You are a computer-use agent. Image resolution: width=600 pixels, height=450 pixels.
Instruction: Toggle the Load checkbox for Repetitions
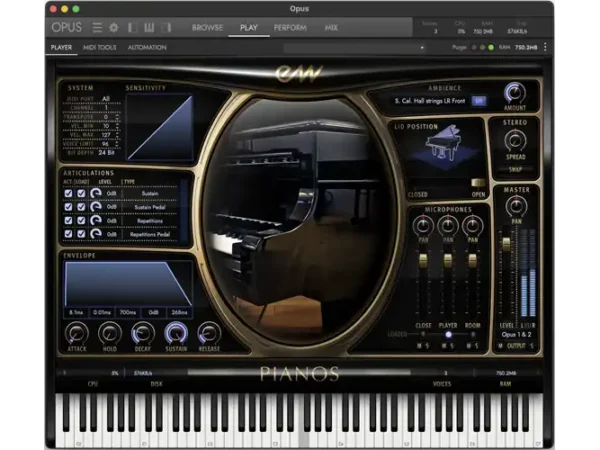(x=81, y=220)
